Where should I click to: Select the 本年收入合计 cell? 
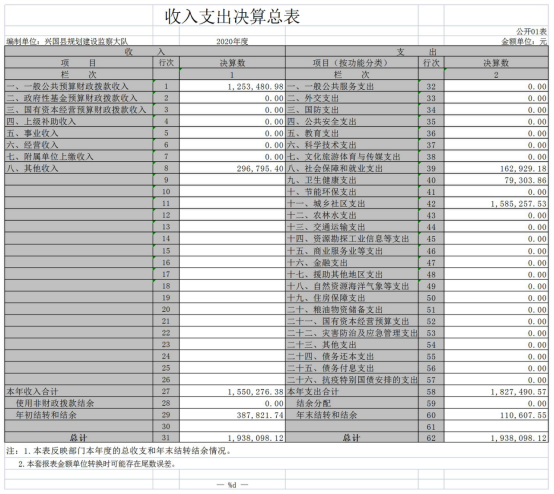click(x=78, y=391)
